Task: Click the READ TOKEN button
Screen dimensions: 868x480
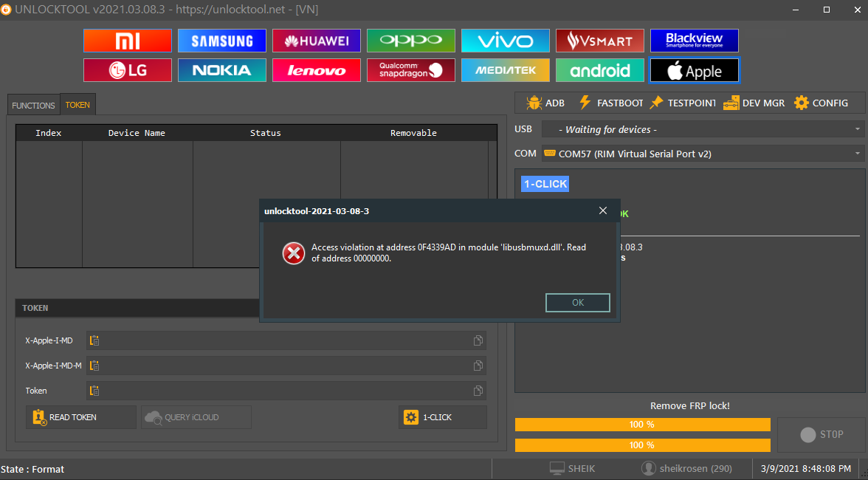Action: coord(81,417)
